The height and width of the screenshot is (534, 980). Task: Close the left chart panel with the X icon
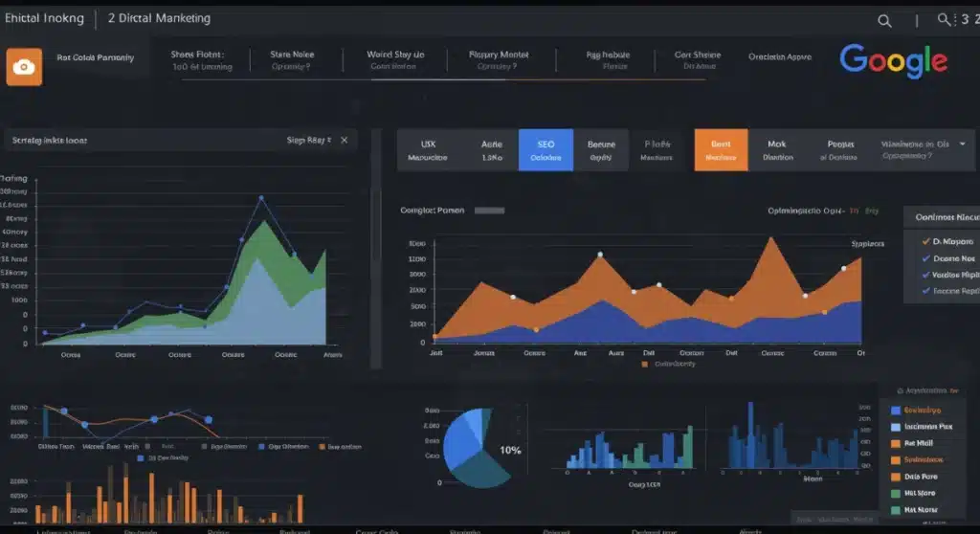[345, 140]
